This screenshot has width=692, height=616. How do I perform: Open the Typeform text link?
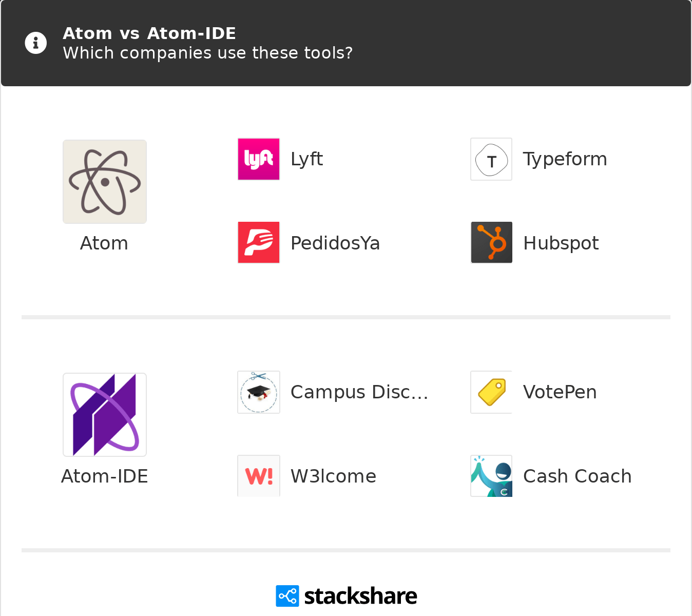point(565,159)
